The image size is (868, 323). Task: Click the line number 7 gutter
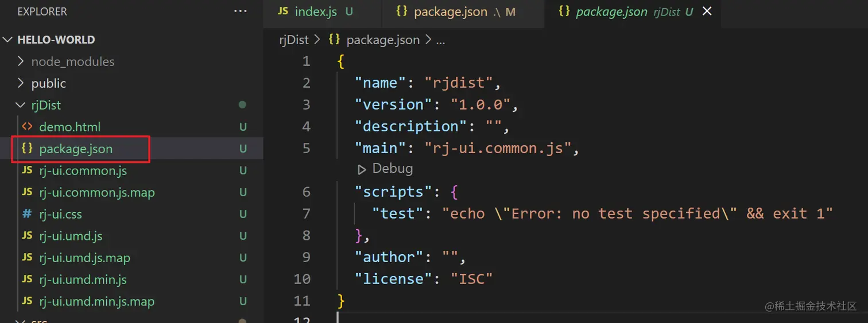(307, 213)
